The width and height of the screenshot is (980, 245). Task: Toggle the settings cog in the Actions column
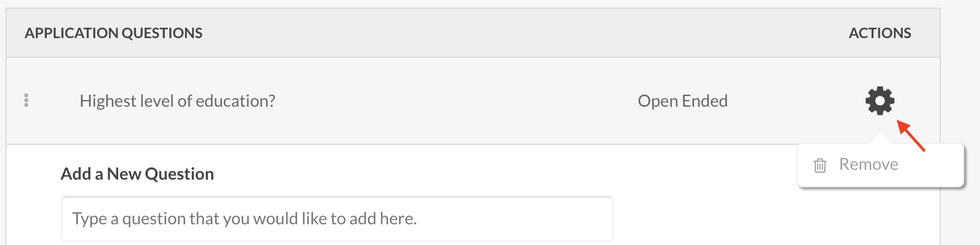880,101
